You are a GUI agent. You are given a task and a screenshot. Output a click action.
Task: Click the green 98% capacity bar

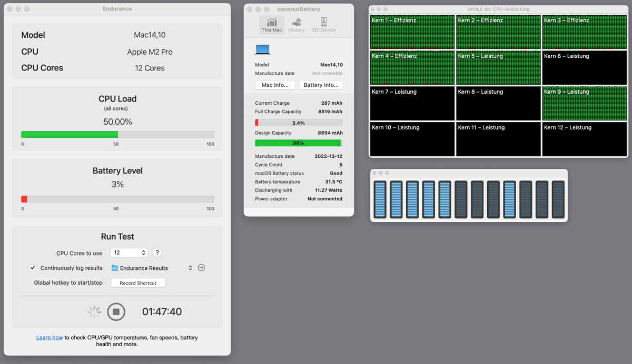click(299, 143)
